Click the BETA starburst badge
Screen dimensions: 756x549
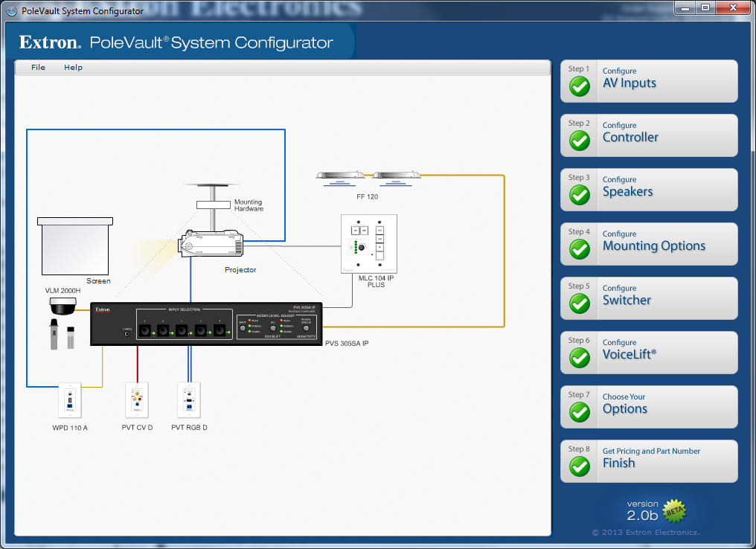(674, 511)
